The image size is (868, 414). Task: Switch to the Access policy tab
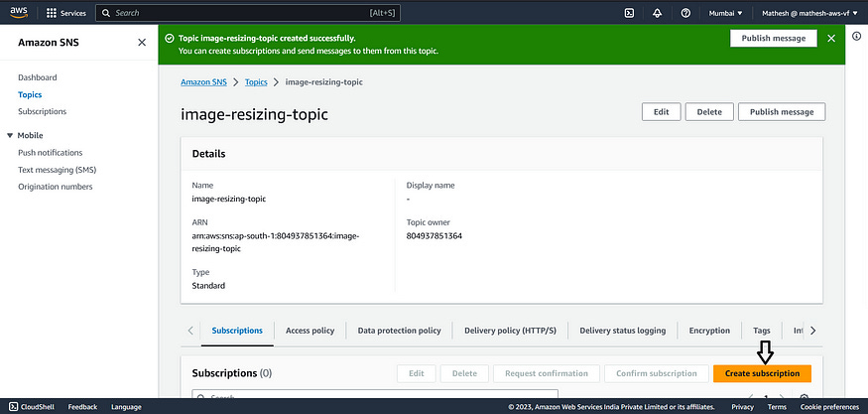coord(310,331)
